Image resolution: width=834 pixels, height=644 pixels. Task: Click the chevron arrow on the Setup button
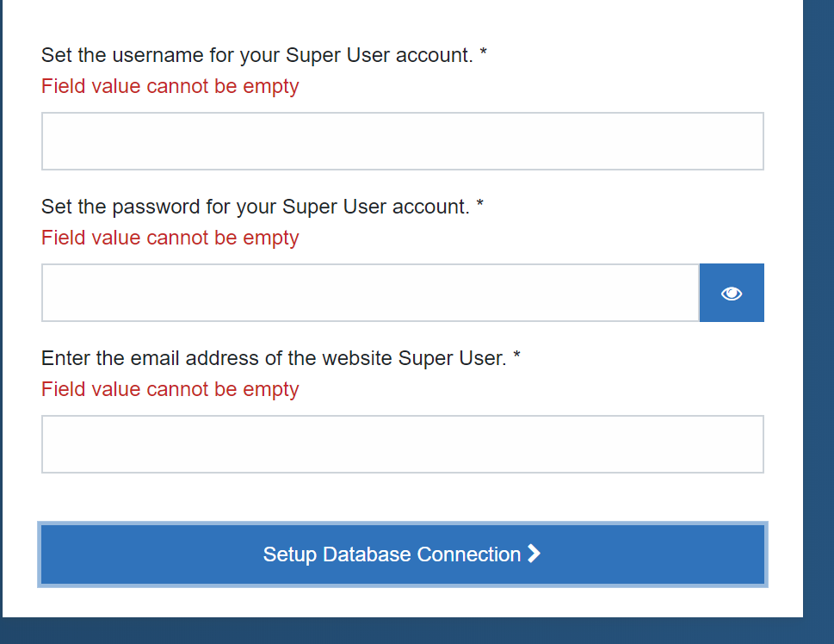[x=534, y=554]
